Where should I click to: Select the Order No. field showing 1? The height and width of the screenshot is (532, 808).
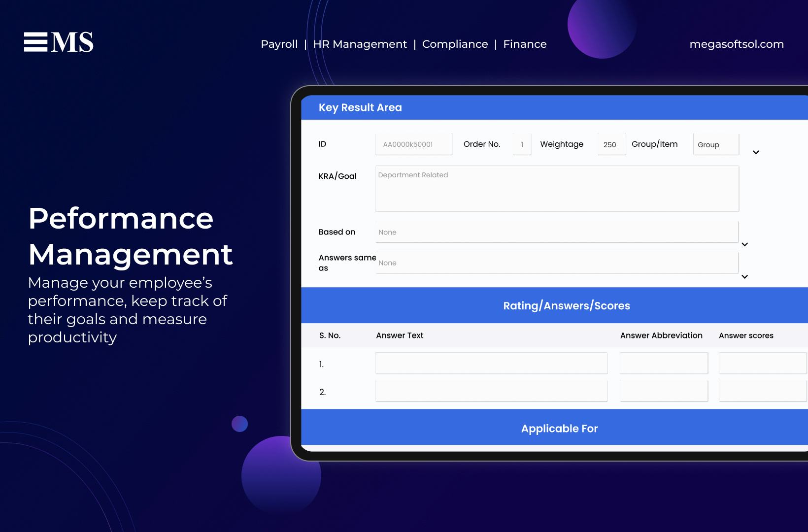(521, 144)
